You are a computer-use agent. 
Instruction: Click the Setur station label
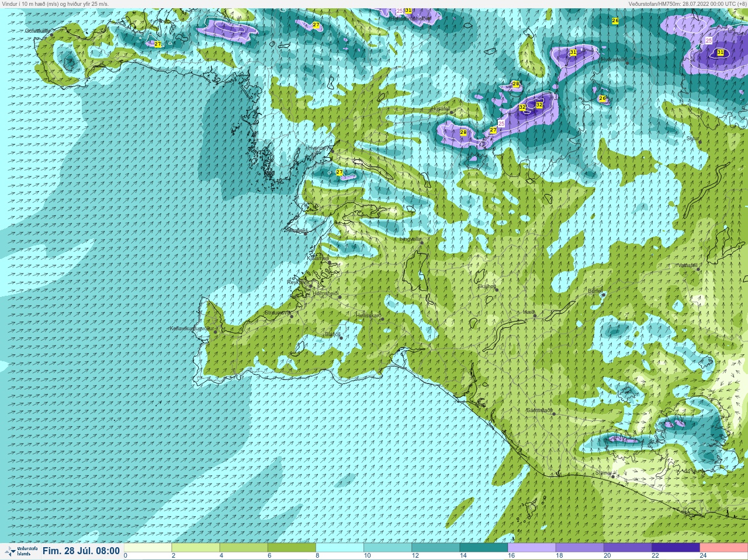(692, 139)
